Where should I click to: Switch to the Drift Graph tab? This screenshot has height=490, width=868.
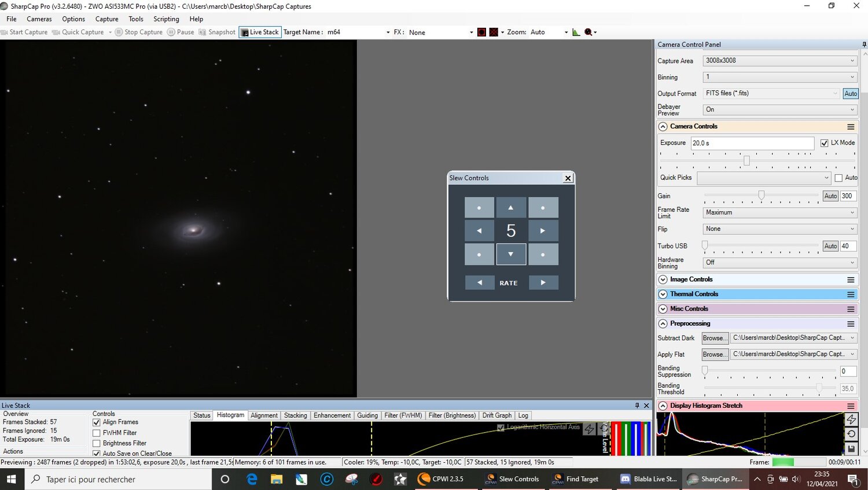click(x=496, y=415)
